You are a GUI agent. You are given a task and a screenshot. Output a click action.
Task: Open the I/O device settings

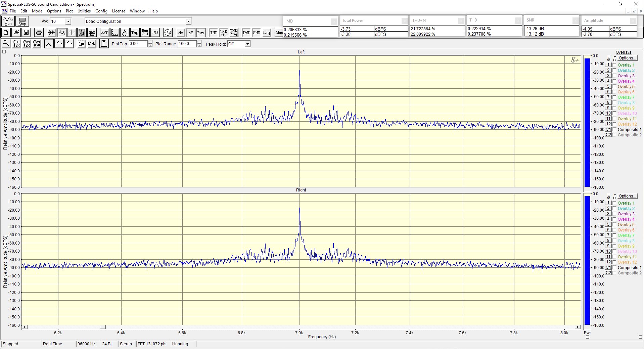coord(155,33)
